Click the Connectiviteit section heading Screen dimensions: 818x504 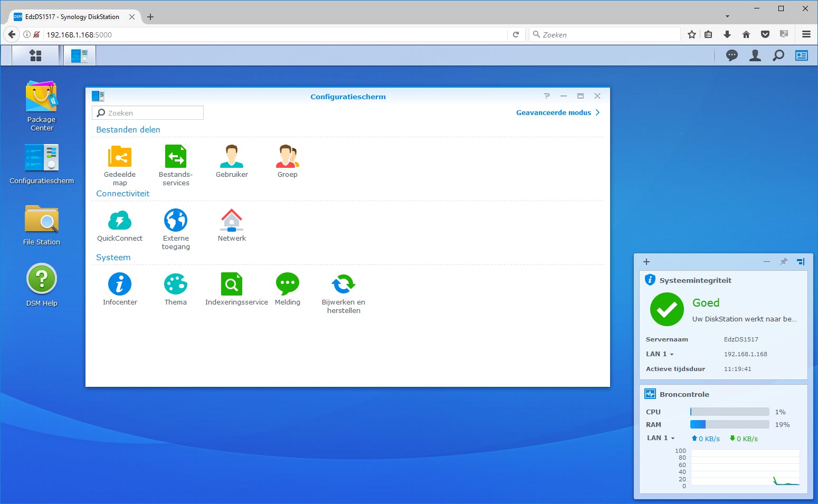[x=123, y=193]
